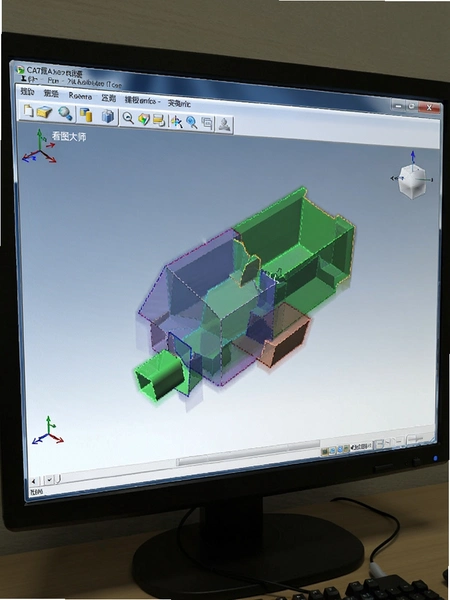Open the menu ending in 'enics'
This screenshot has width=450, height=600.
pos(141,100)
